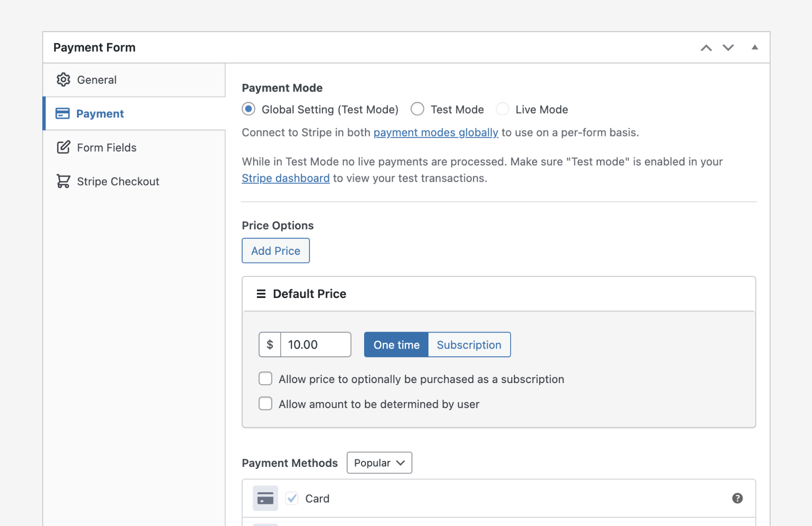Click the Payment credit card icon
This screenshot has width=812, height=526.
coord(63,114)
